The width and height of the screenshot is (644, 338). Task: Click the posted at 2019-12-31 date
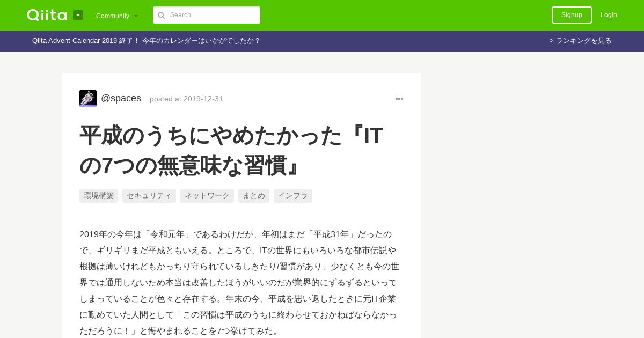[x=186, y=99]
